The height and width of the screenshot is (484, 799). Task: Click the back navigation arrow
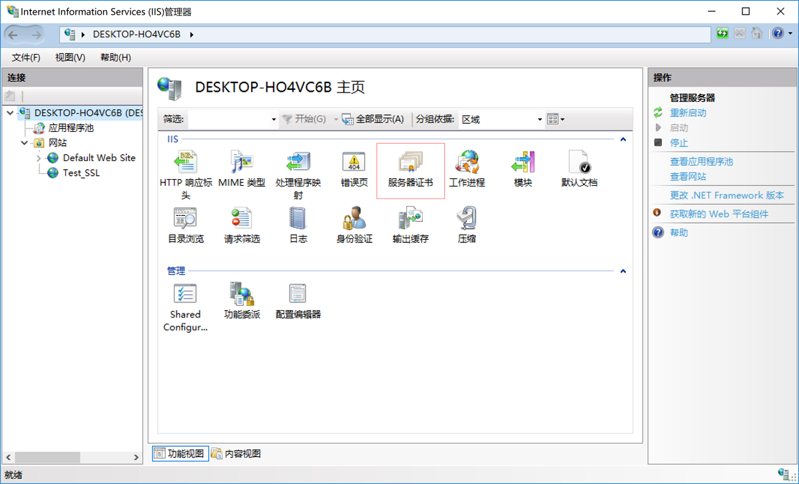coord(13,35)
